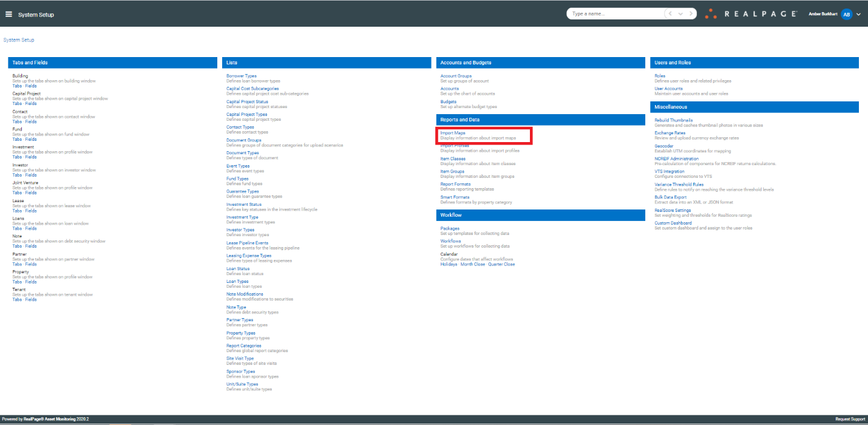Open the Tabs link under Investor
Screen dimensions: 868x425
17,175
